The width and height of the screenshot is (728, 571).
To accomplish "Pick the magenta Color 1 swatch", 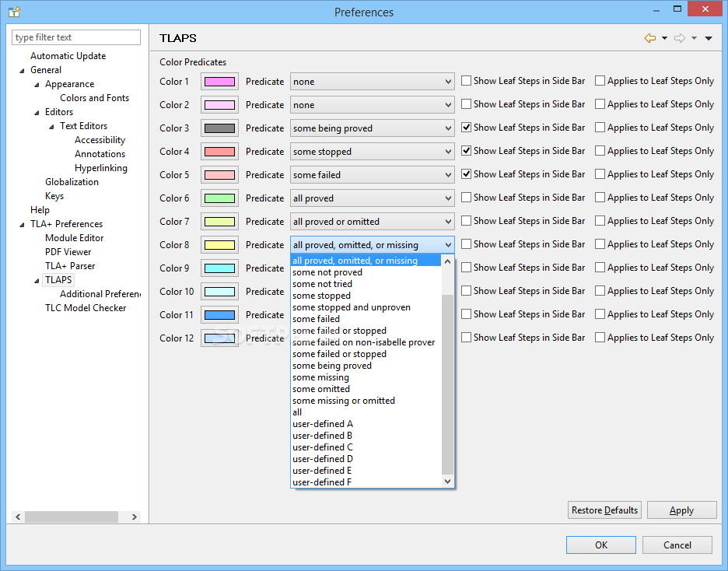I will (x=219, y=82).
